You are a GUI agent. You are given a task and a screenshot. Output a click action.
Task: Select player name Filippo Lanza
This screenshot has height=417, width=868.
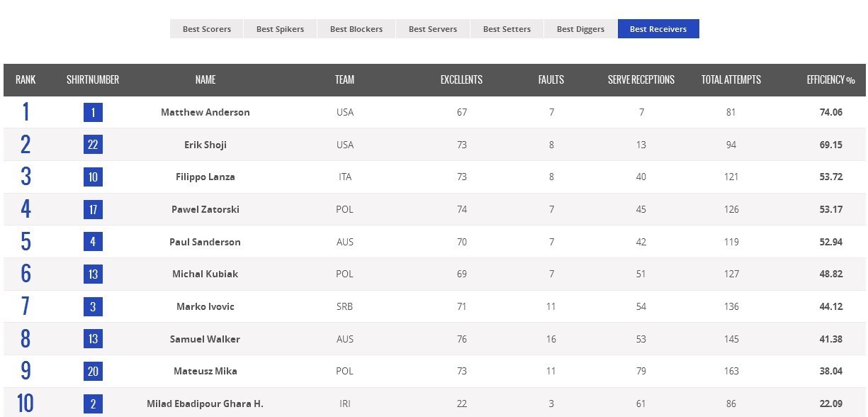[205, 177]
